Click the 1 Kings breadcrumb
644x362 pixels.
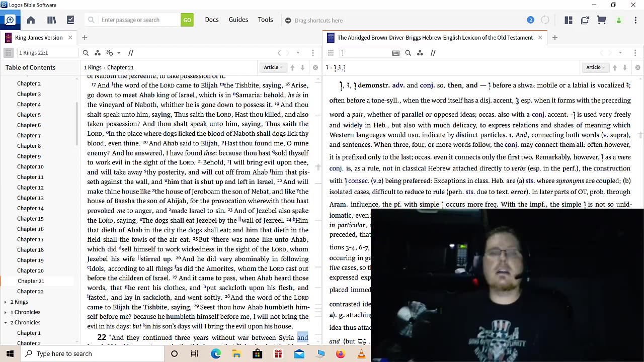(93, 67)
